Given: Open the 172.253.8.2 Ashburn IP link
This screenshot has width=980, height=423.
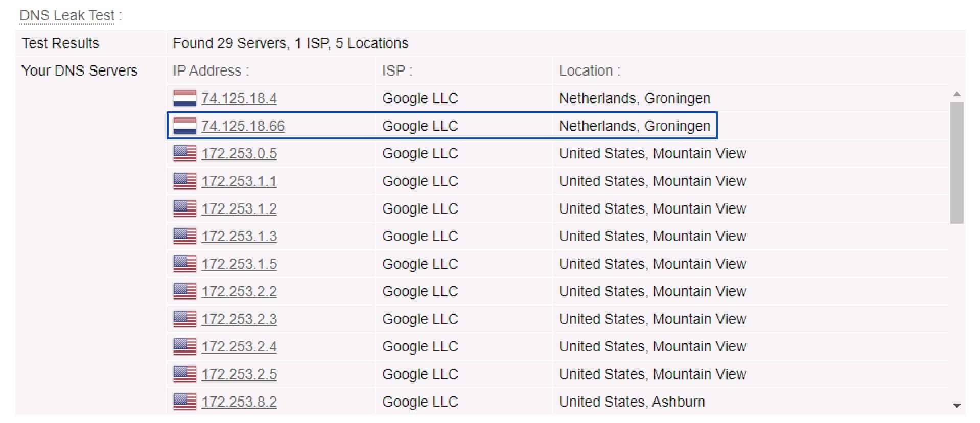Looking at the screenshot, I should point(239,402).
